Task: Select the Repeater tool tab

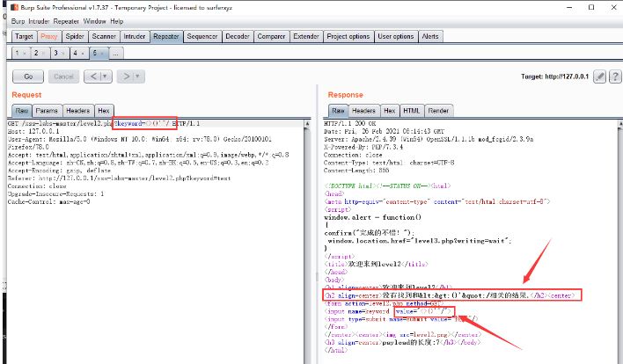Action: [166, 37]
